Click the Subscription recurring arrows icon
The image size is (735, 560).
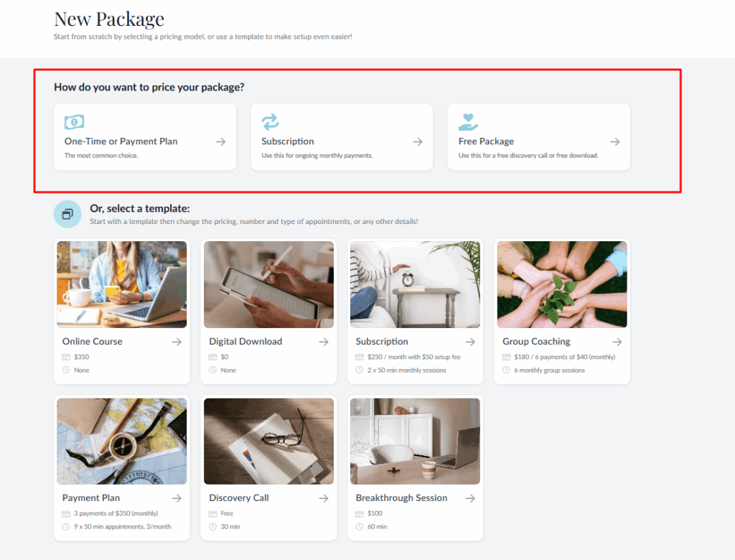coord(270,122)
